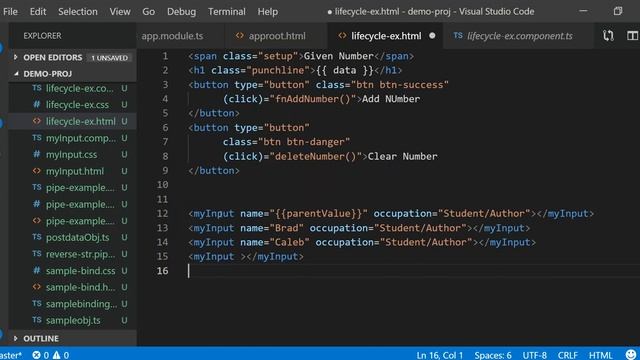The width and height of the screenshot is (640, 360).
Task: Open myInput.html file
Action: [75, 171]
